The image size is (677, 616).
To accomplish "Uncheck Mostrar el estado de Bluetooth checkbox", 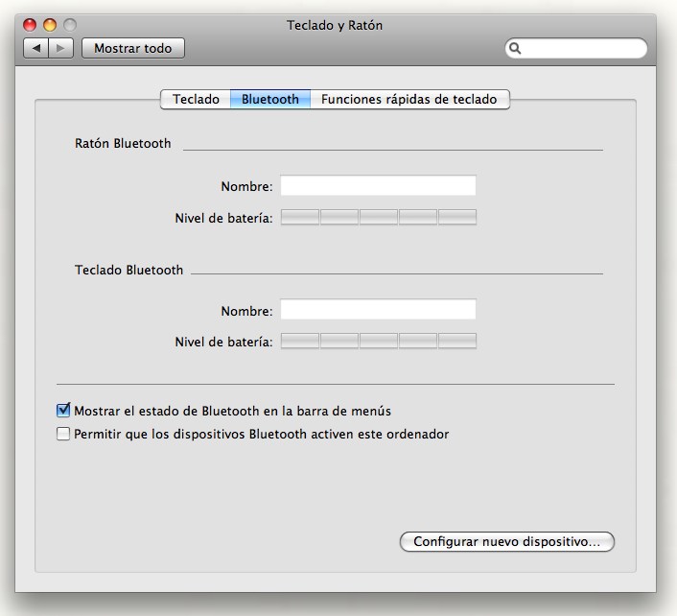I will point(63,410).
